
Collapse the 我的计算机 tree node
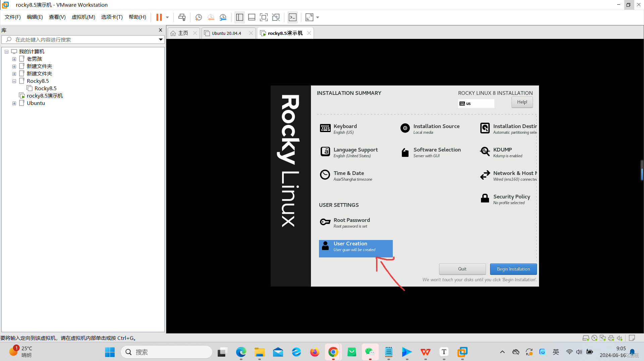6,52
